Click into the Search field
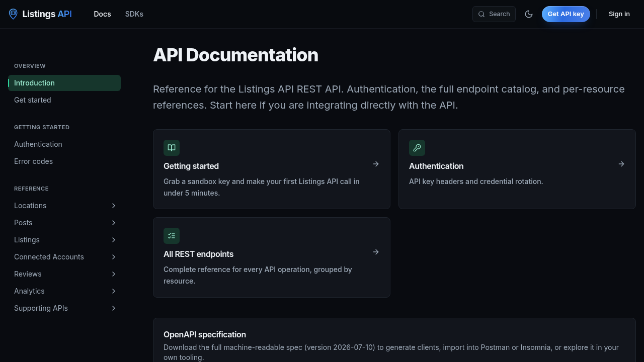The width and height of the screenshot is (644, 362). [x=494, y=14]
